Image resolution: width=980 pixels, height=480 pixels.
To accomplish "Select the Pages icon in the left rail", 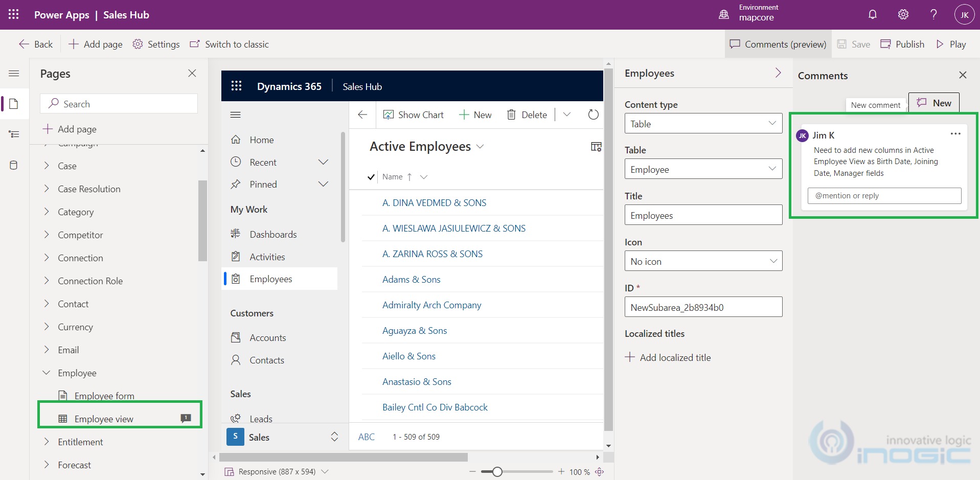I will (14, 104).
